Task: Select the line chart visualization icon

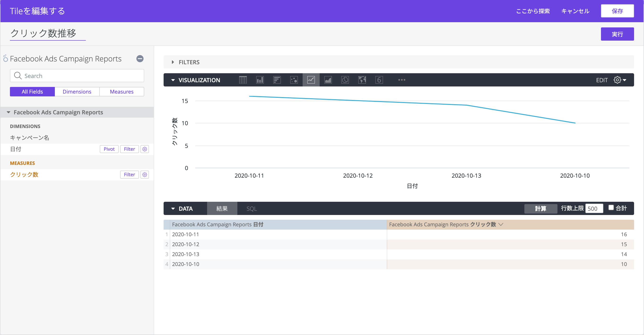Action: tap(311, 80)
